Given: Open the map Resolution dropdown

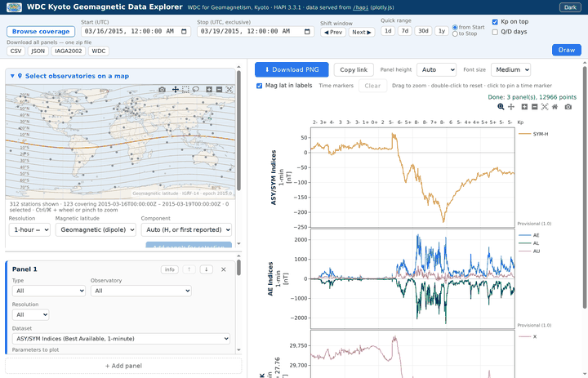Looking at the screenshot, I should (29, 229).
